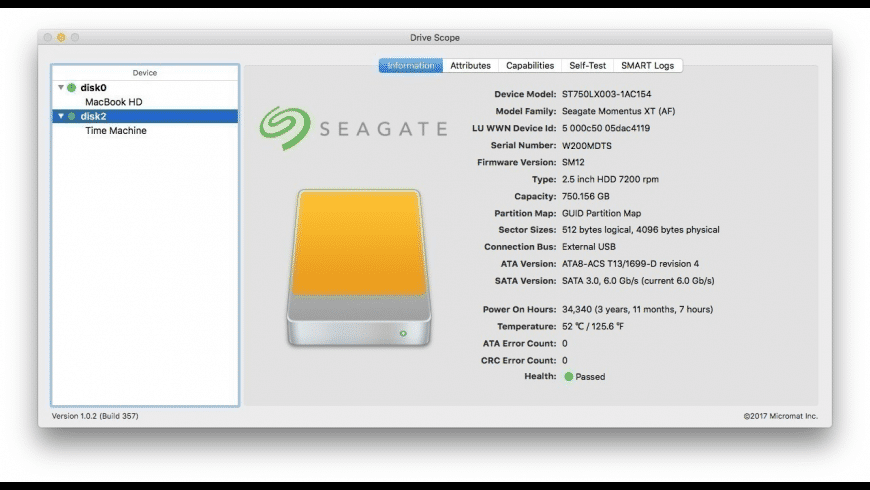Click the sector sizes value
The height and width of the screenshot is (490, 870).
pyautogui.click(x=641, y=230)
